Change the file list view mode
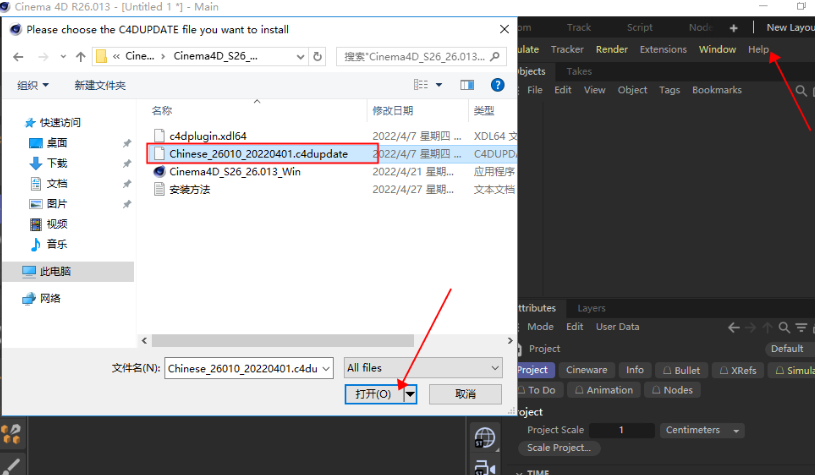815x475 pixels. pos(420,85)
